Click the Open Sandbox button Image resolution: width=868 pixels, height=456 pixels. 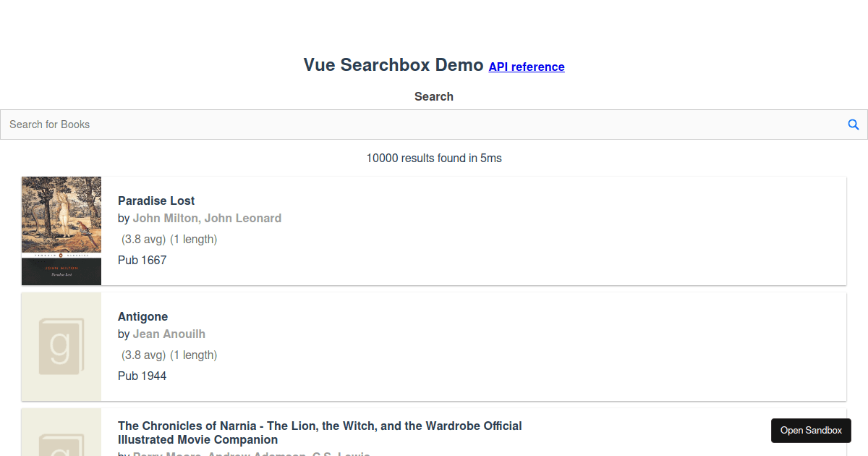[811, 431]
